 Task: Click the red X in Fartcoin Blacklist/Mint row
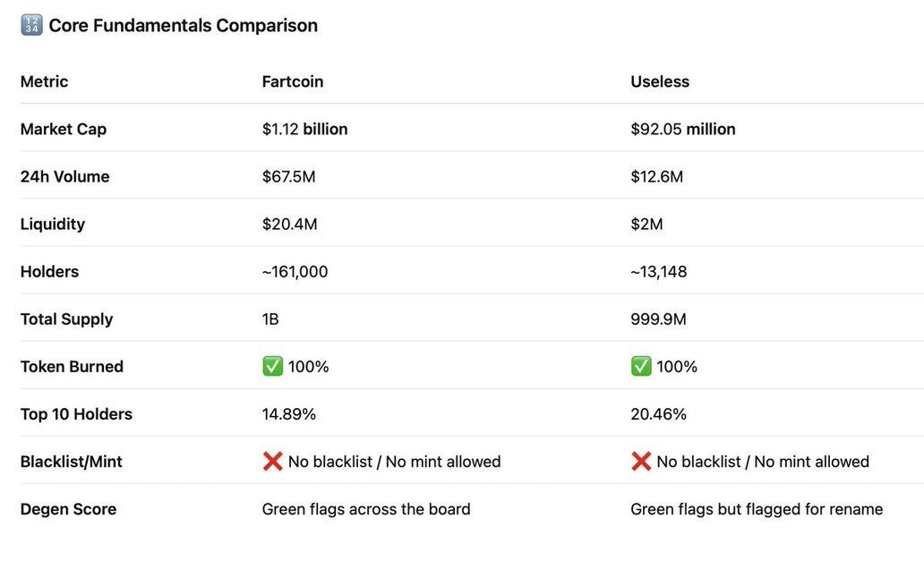coord(272,462)
